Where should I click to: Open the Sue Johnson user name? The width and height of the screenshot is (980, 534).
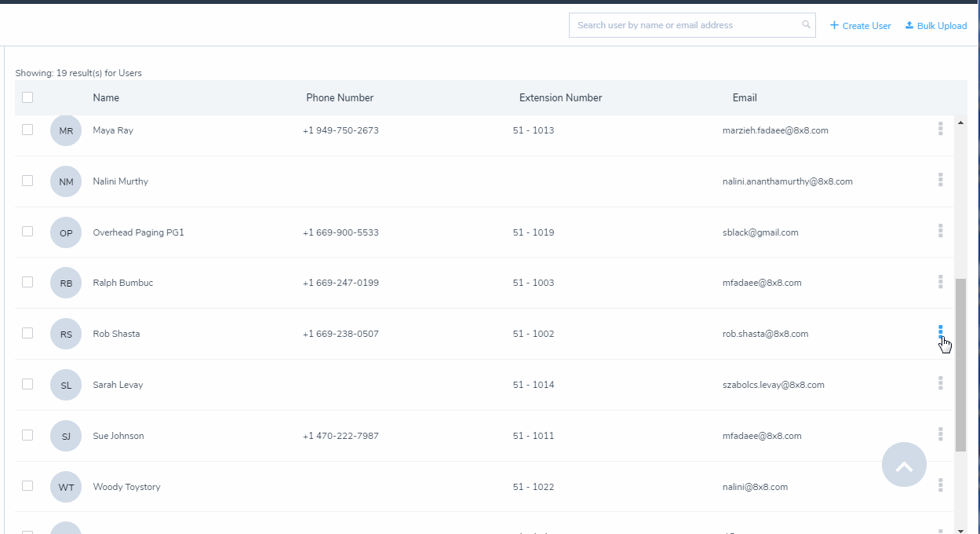coord(118,436)
